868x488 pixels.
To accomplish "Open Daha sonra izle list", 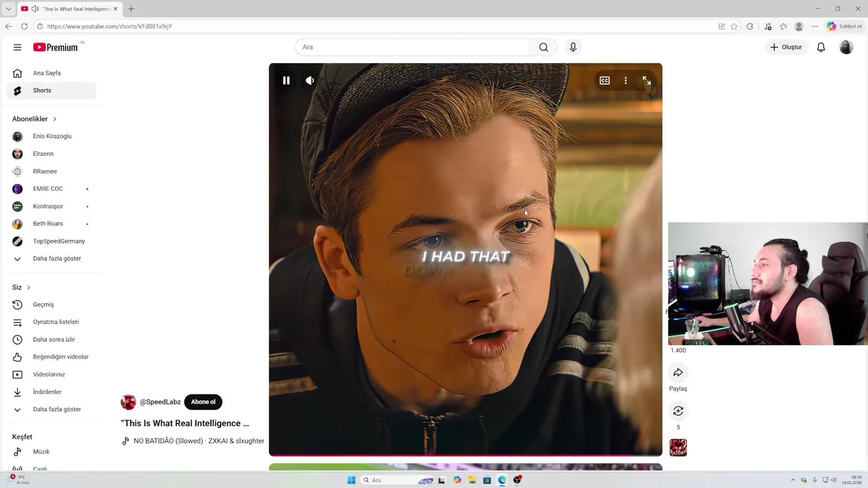I will tap(52, 340).
